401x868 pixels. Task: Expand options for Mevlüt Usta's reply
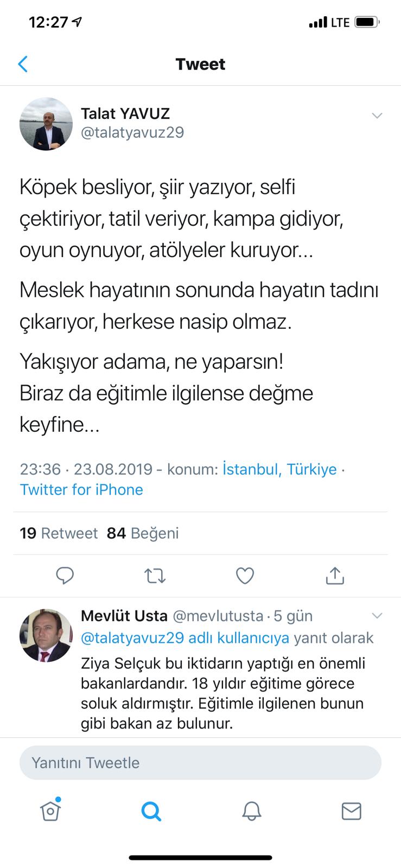(377, 615)
